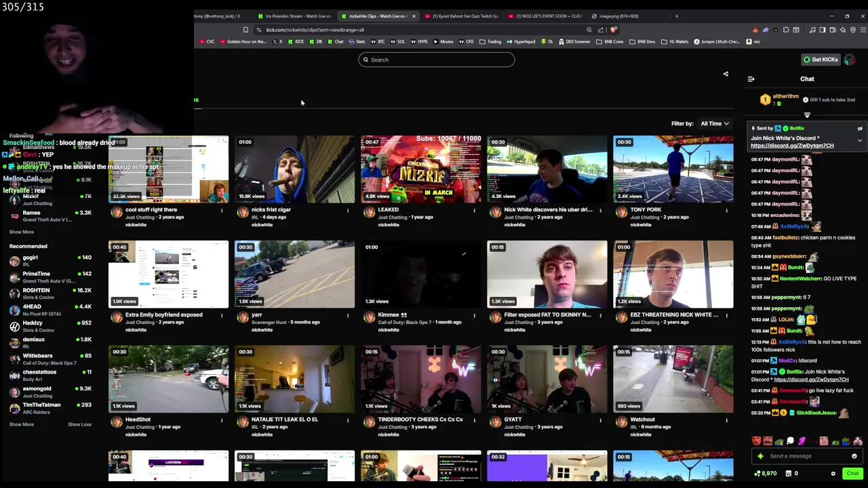Screen dimensions: 868x488
Task: Open the 'Extra Emily boyfriend exposed' clip title
Action: point(163,315)
